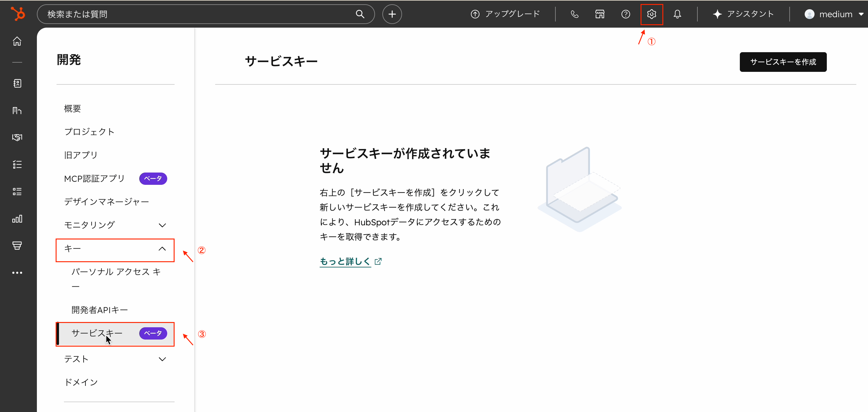
Task: Open the help question mark icon
Action: (625, 14)
